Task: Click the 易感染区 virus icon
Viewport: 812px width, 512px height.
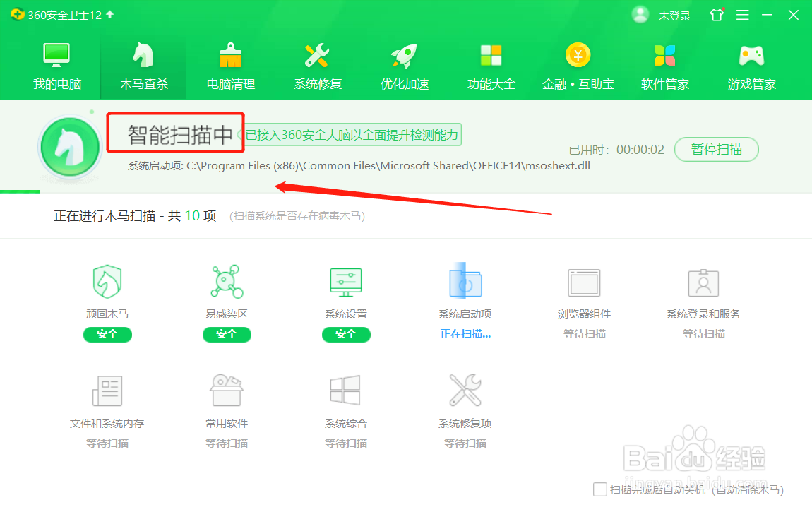Action: [227, 282]
